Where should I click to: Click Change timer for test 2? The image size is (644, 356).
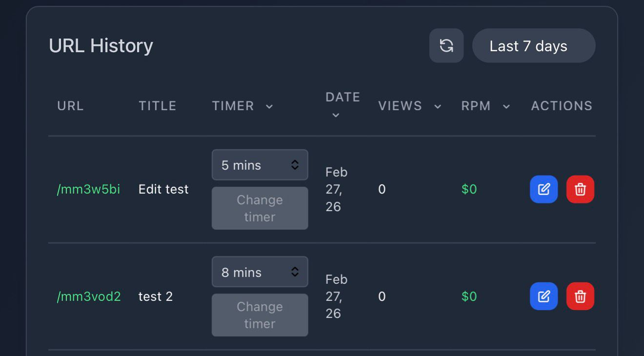point(260,315)
